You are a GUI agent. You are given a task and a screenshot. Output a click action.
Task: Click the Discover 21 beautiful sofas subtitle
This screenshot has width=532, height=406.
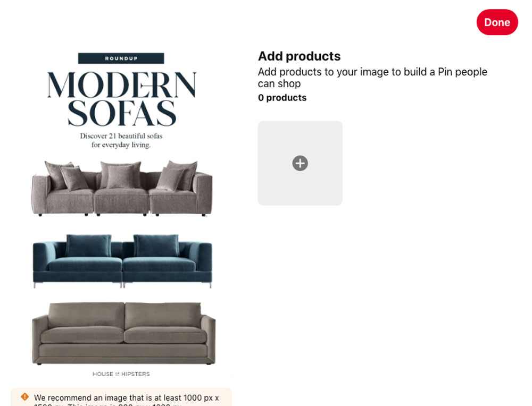point(121,140)
